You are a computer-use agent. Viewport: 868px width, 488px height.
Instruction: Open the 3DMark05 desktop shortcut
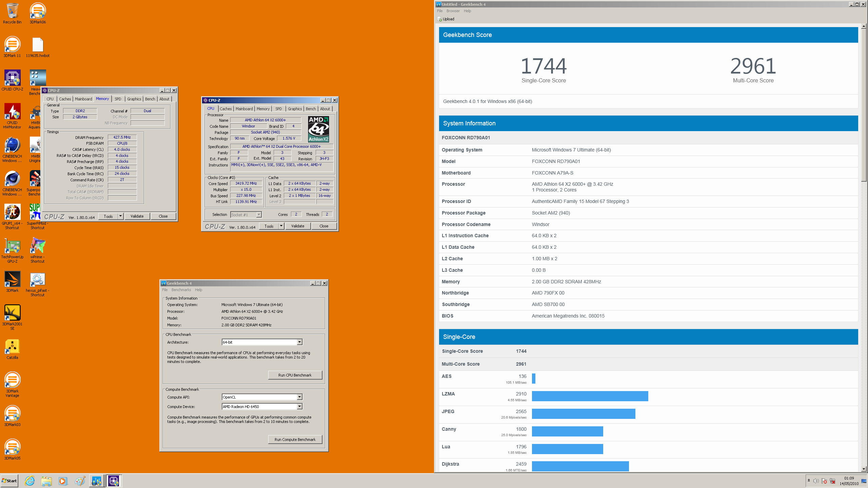coord(12,449)
